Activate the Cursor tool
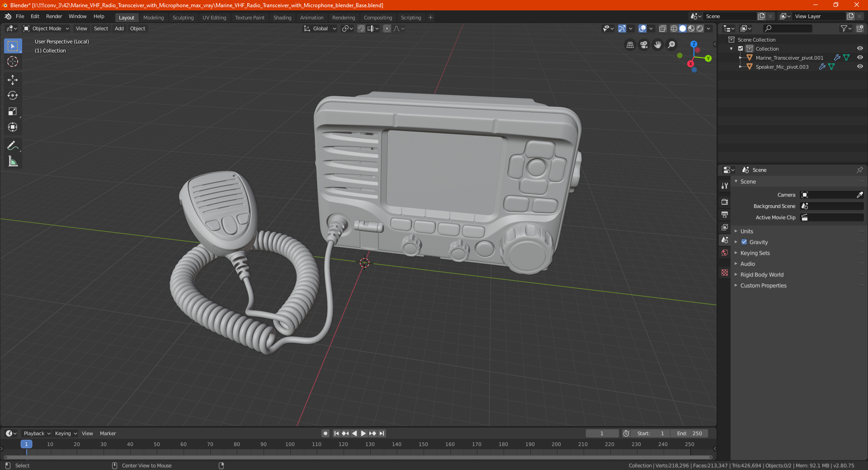868x470 pixels. point(13,61)
